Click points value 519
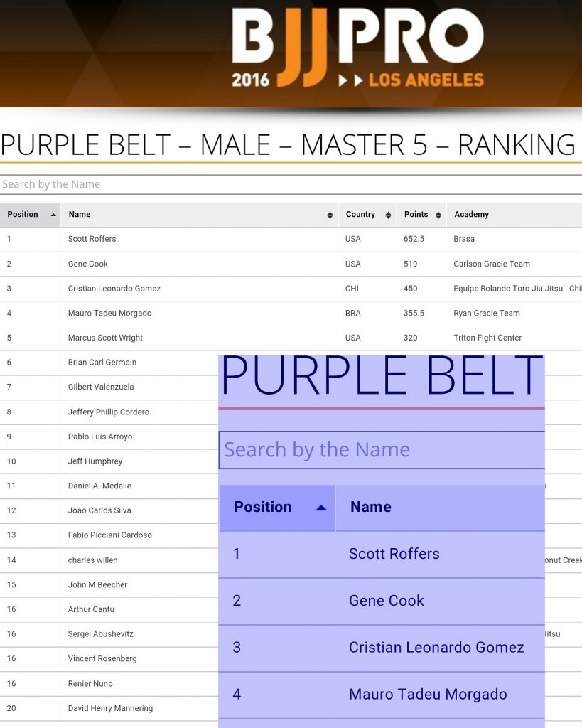Screen dimensions: 582x728 click(410, 264)
